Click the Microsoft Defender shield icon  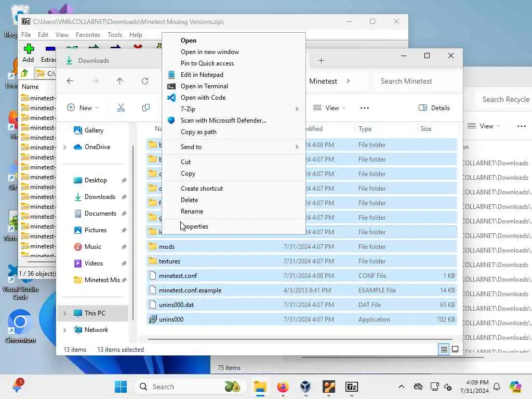(171, 121)
